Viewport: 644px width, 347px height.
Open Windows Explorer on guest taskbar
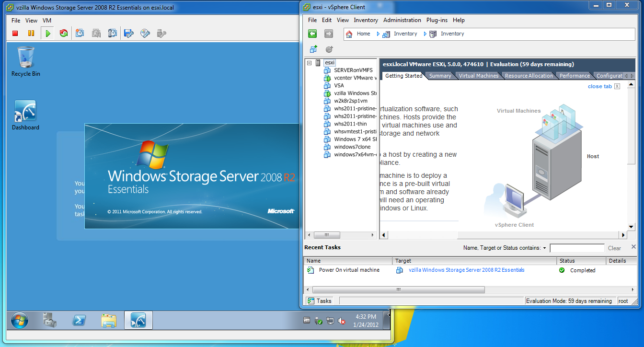click(x=109, y=321)
